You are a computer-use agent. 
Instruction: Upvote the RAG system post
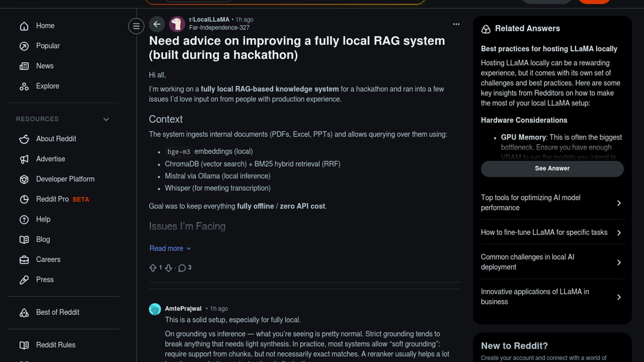153,268
